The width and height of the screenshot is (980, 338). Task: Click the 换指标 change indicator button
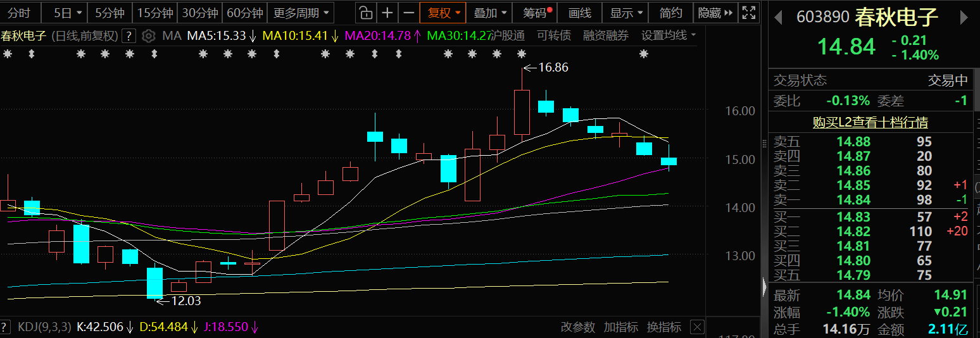[664, 327]
